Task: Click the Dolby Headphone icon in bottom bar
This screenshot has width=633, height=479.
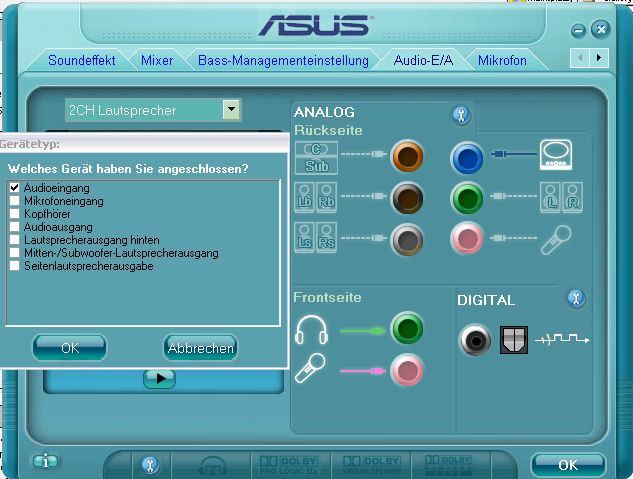Action: (x=213, y=466)
